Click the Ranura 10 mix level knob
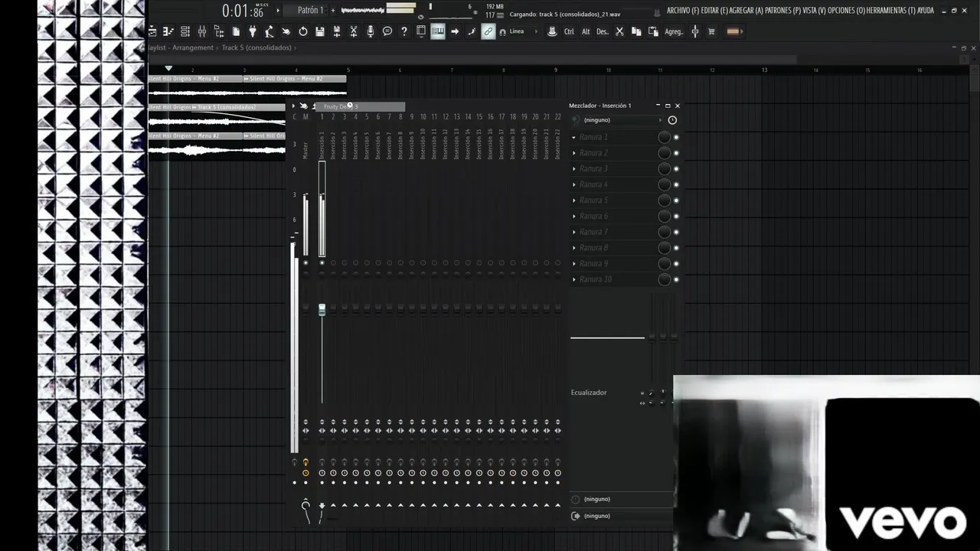980x551 pixels. pyautogui.click(x=664, y=279)
